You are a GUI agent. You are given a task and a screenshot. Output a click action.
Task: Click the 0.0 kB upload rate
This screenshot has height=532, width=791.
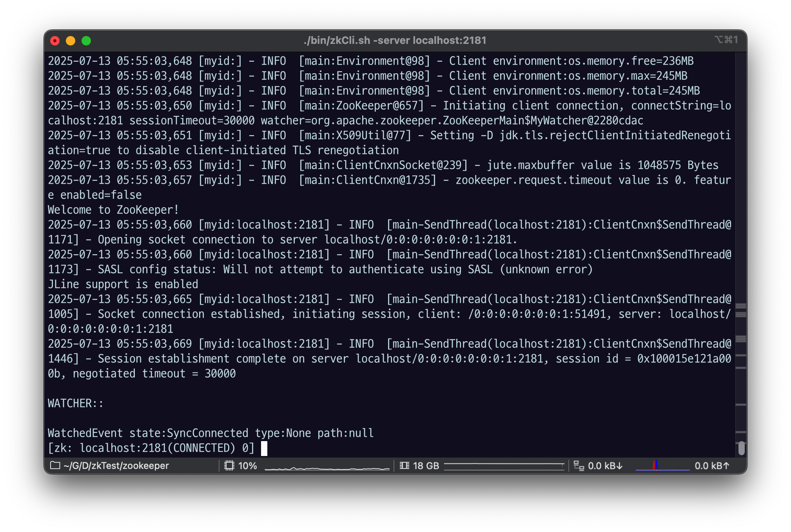click(x=711, y=466)
